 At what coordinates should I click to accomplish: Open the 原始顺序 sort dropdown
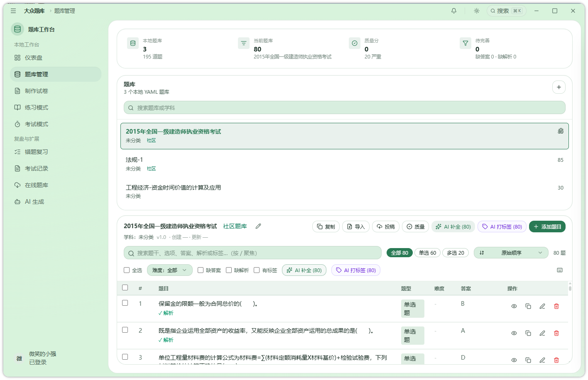coord(511,253)
